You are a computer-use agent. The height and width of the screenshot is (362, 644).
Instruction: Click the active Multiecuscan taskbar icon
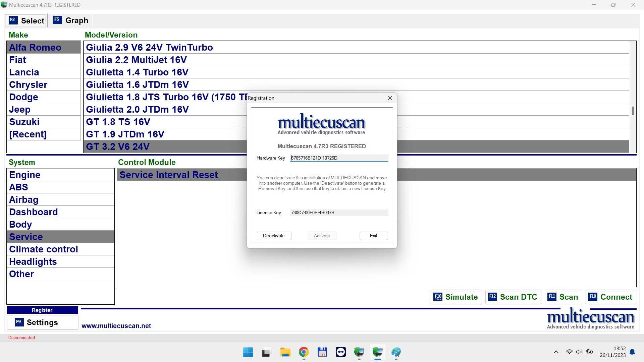pyautogui.click(x=378, y=352)
